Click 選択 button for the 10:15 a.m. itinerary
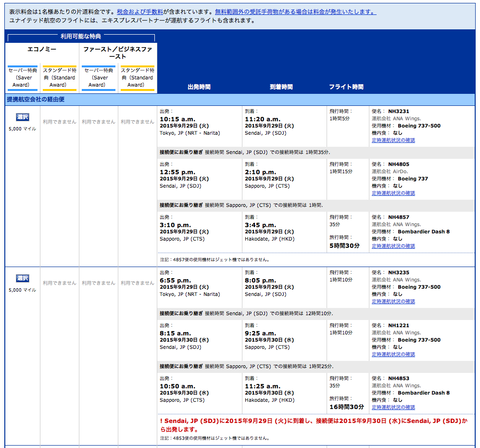480x448 pixels. [x=23, y=117]
